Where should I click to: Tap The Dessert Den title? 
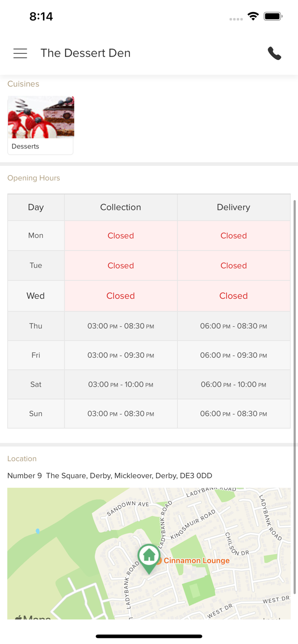tap(86, 53)
